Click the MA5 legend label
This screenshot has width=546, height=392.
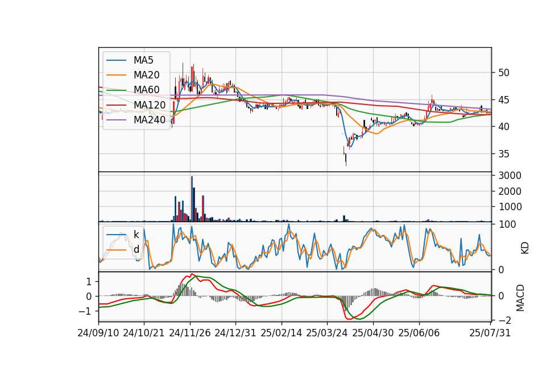click(x=143, y=60)
